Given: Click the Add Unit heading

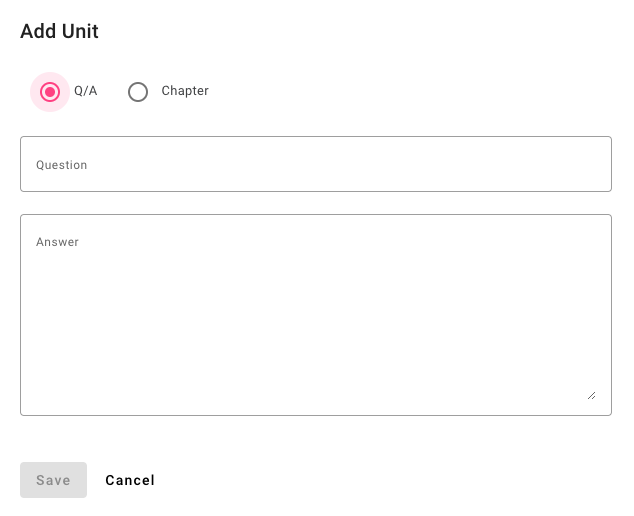Looking at the screenshot, I should pyautogui.click(x=59, y=31).
